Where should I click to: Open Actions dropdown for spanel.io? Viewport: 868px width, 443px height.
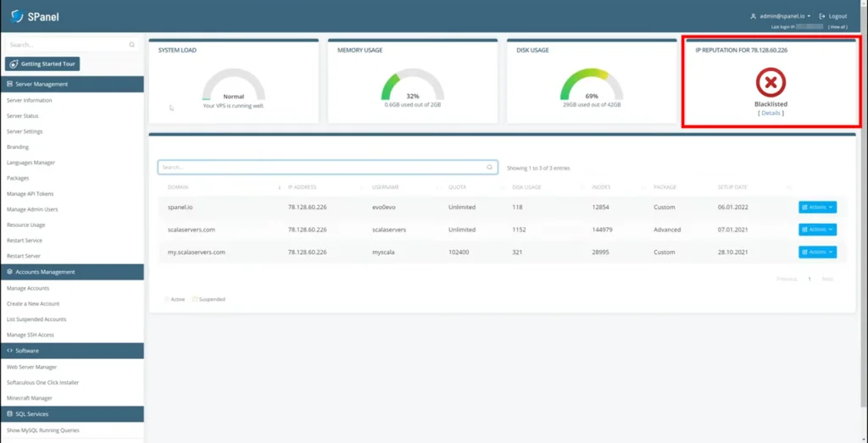tap(817, 207)
